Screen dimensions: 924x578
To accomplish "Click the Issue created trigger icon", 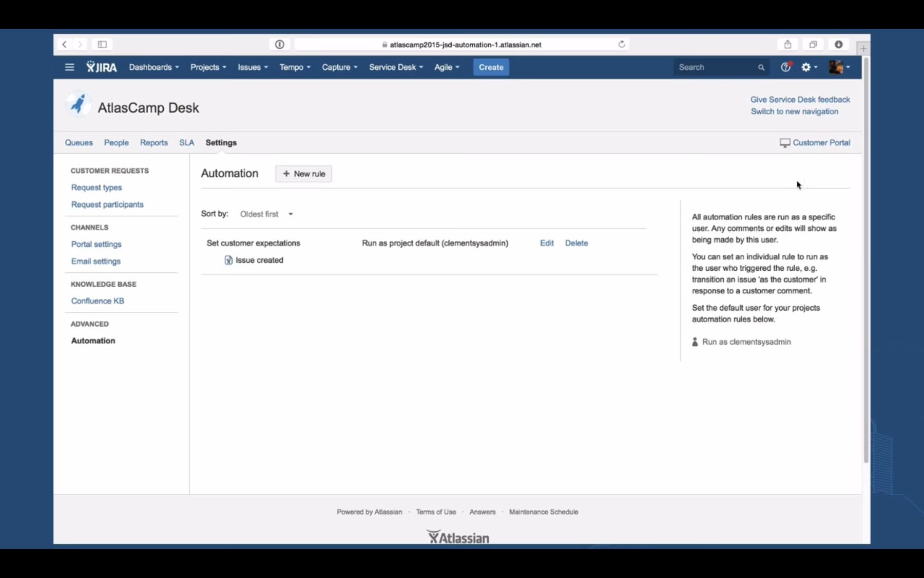I will tap(228, 260).
